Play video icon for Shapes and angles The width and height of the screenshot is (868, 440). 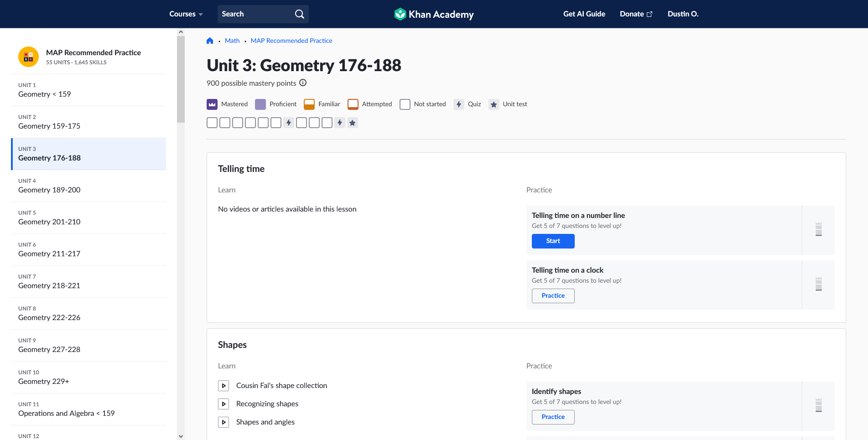click(223, 422)
